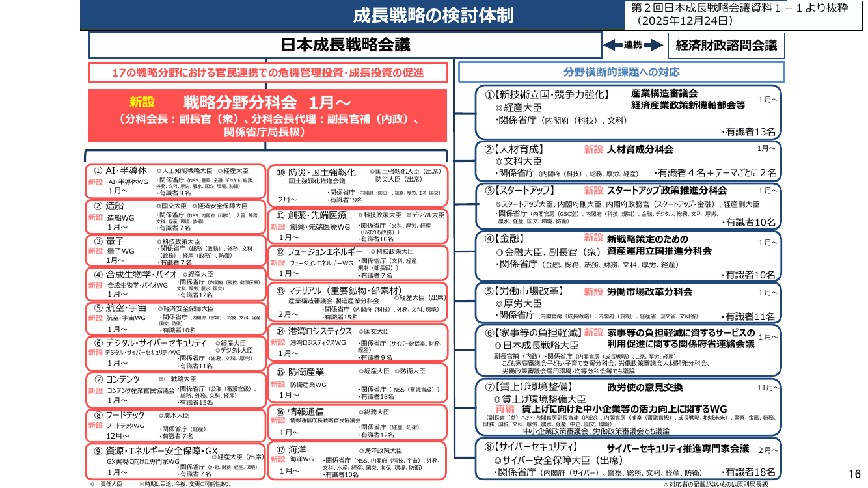Select the "② 造船" field heading
Viewport: 868px width, 488px height.
pyautogui.click(x=109, y=206)
